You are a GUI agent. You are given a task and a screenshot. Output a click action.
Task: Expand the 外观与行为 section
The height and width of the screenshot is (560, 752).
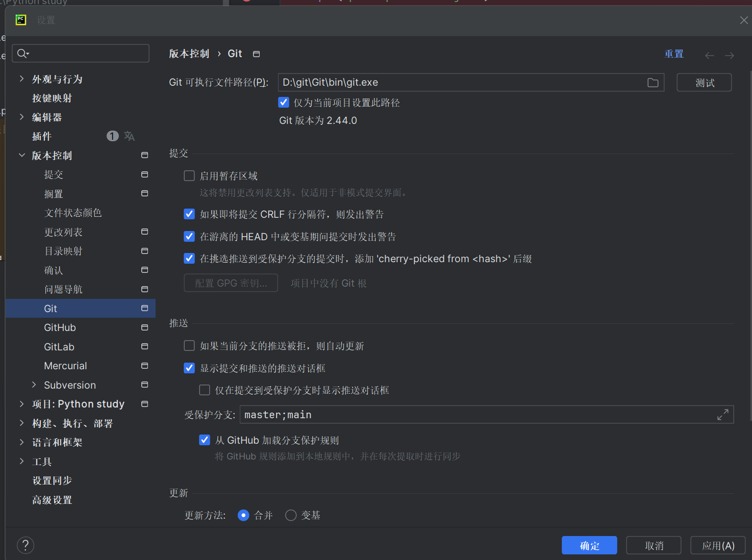tap(21, 79)
